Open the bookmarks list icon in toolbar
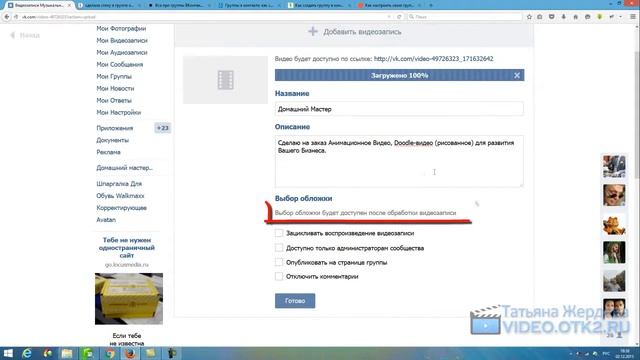 coord(540,17)
